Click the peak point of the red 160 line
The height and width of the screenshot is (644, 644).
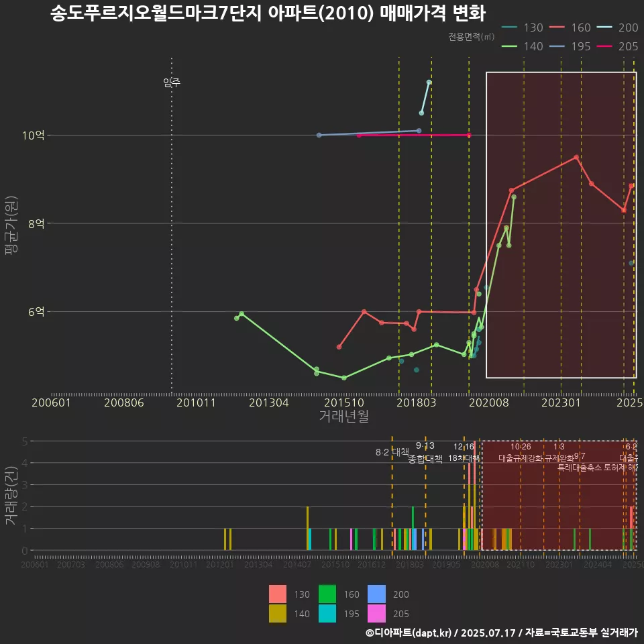[576, 157]
